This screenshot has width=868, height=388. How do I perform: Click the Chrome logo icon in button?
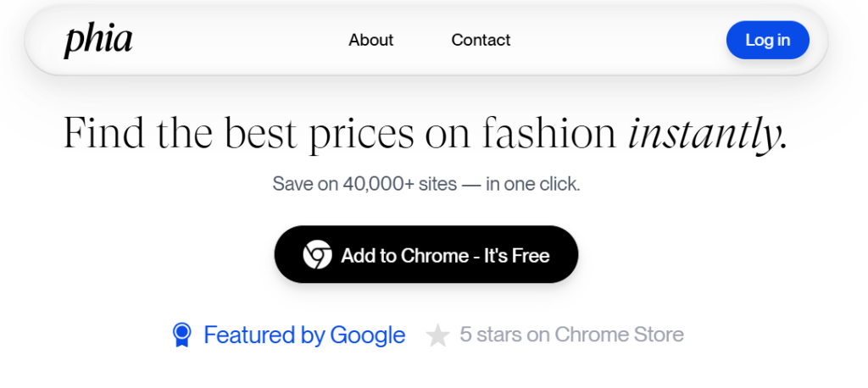317,255
